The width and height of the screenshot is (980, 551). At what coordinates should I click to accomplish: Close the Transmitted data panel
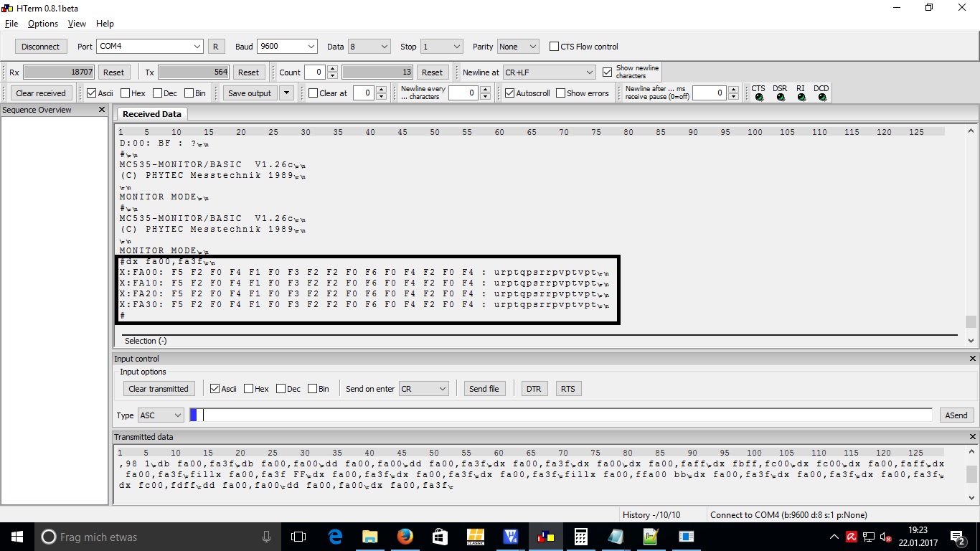click(x=973, y=437)
